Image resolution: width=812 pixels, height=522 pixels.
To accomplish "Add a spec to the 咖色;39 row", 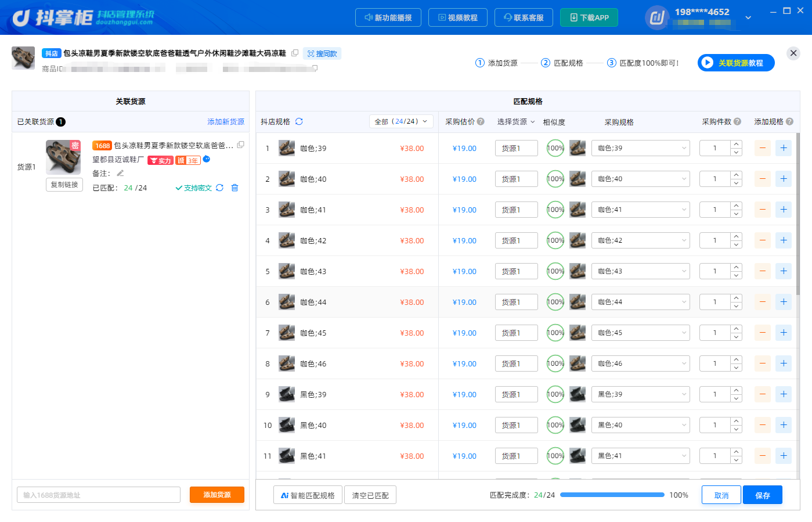I will 784,148.
